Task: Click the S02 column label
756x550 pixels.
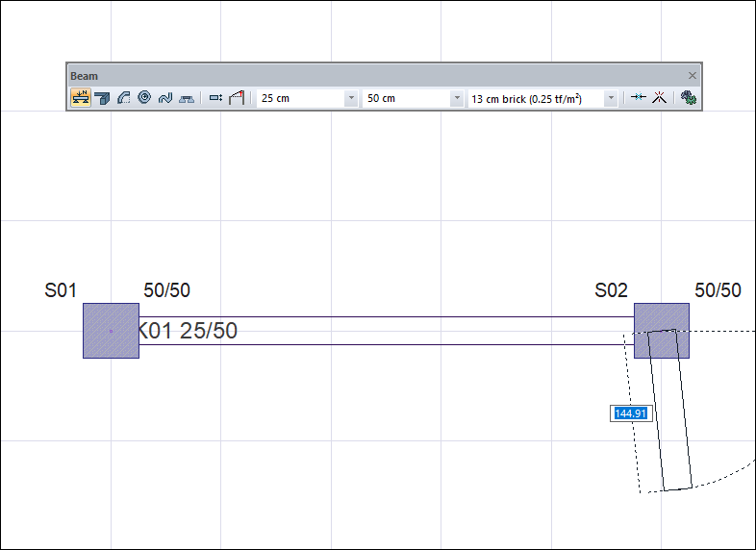Action: [611, 290]
